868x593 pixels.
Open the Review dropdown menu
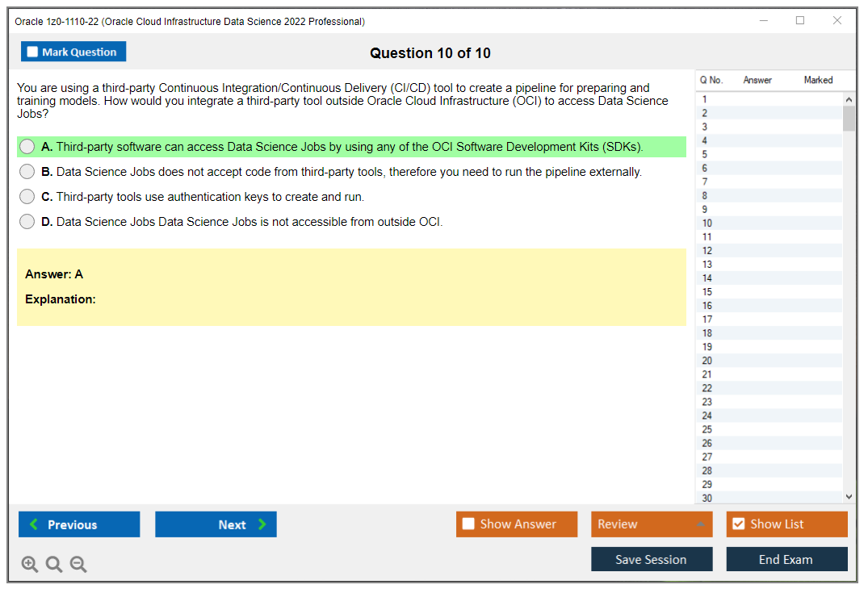(x=652, y=524)
